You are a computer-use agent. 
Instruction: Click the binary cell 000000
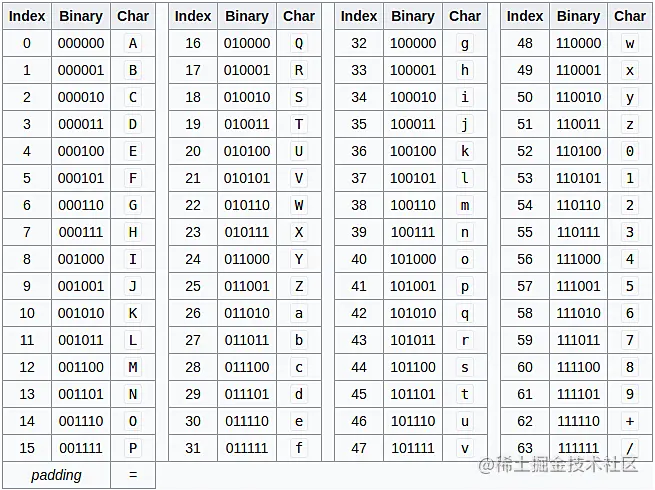point(81,43)
